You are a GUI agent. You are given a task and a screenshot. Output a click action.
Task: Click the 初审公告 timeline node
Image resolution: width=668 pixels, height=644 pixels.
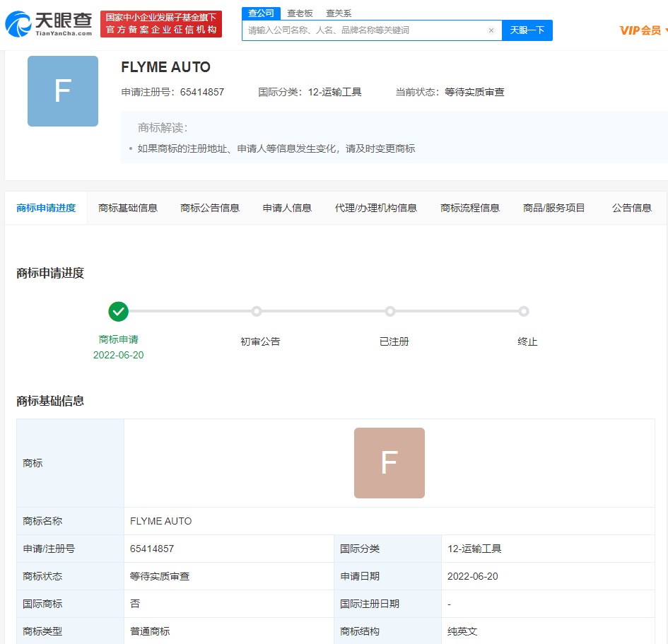[x=257, y=311]
